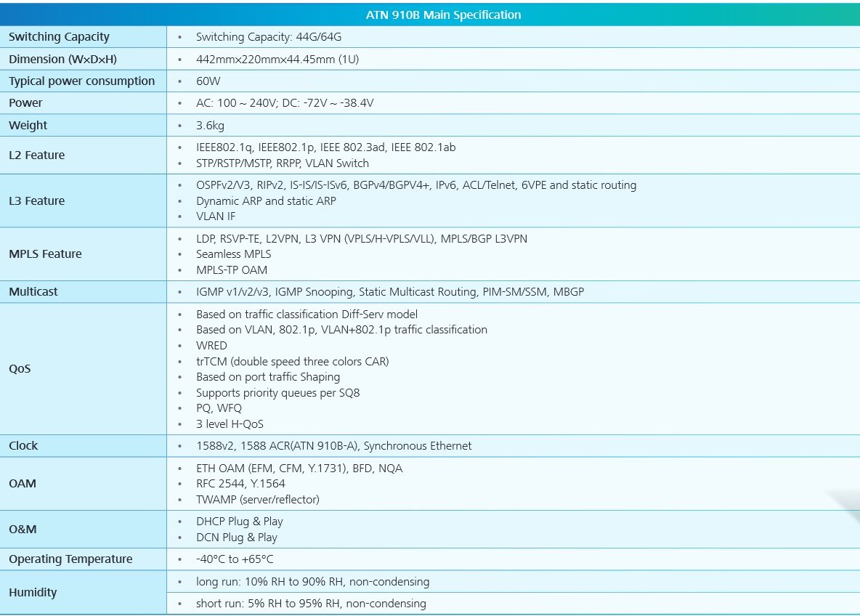Select the 'Switching Capacity' row label

(60, 37)
